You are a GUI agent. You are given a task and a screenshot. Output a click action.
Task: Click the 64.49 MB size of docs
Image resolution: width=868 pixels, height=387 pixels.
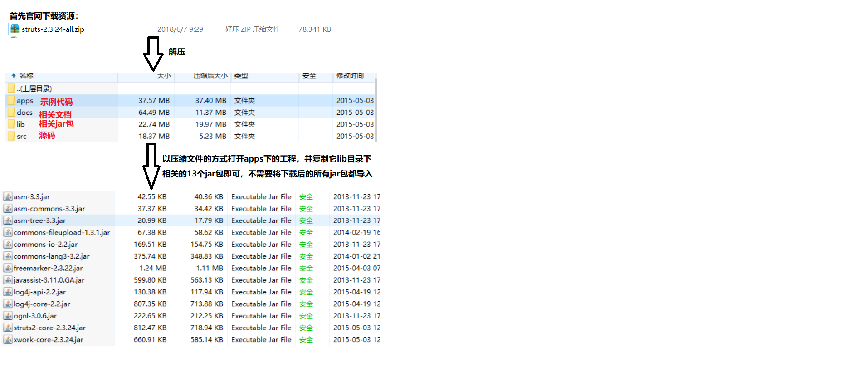154,112
